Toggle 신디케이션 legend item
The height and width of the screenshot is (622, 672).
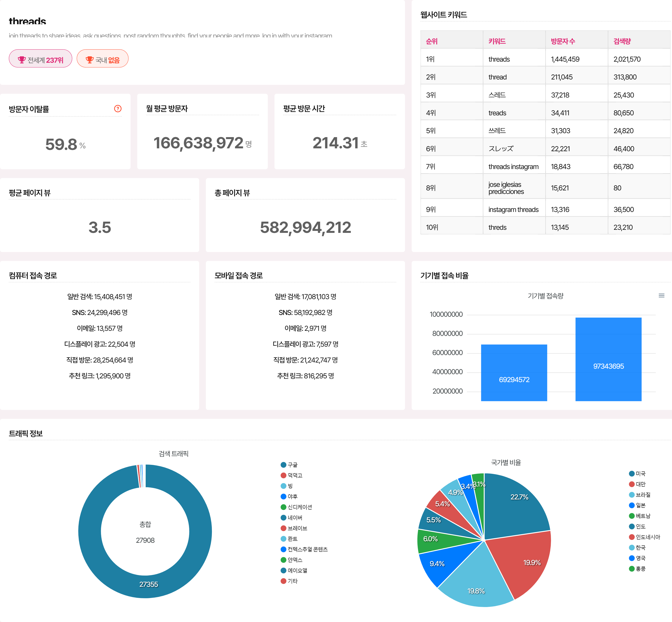point(296,507)
